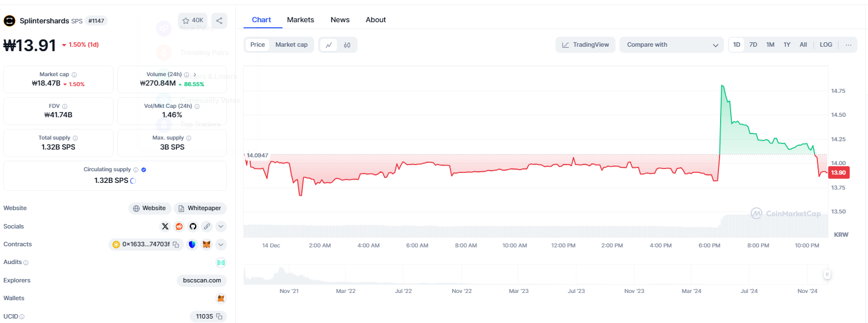
Task: Switch to the About tab
Action: [376, 20]
